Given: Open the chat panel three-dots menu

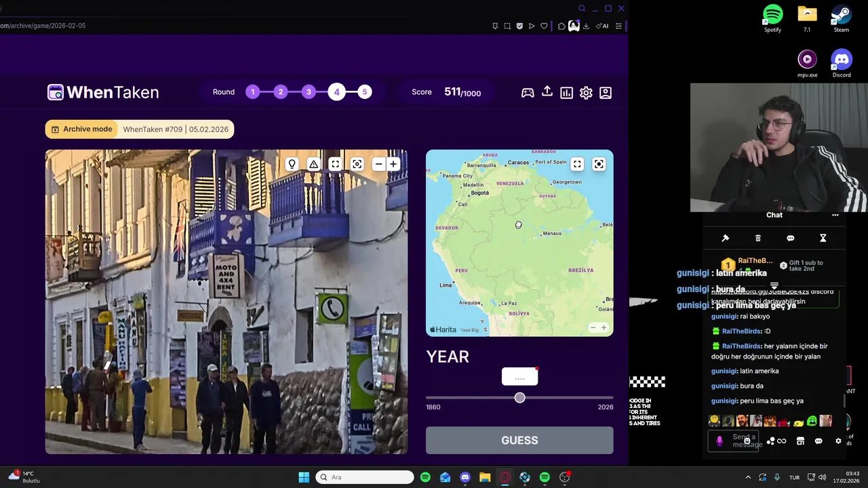Looking at the screenshot, I should tap(835, 215).
